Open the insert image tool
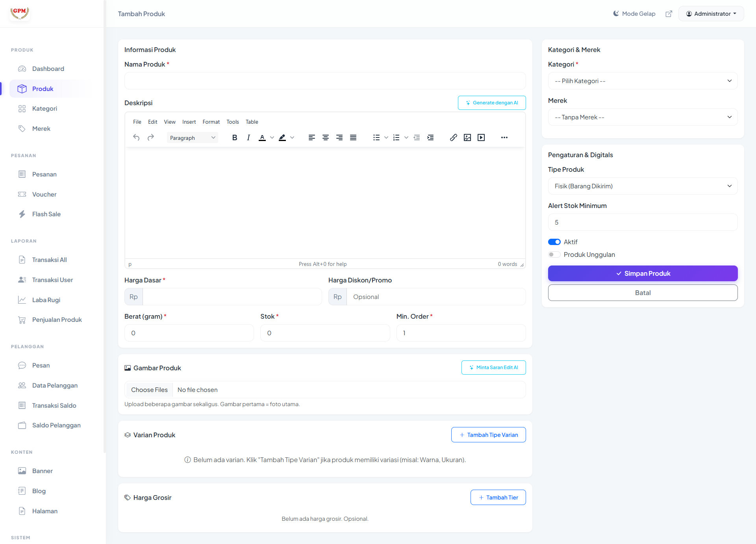Viewport: 756px width, 544px height. 467,137
